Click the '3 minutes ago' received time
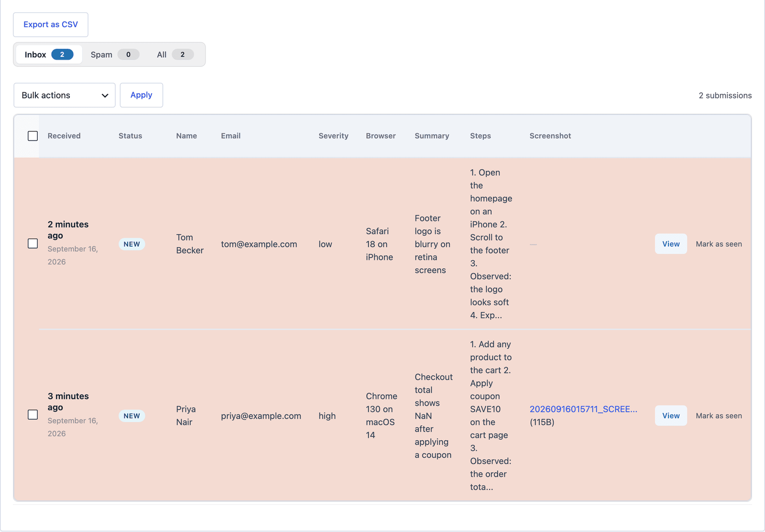 pyautogui.click(x=68, y=402)
